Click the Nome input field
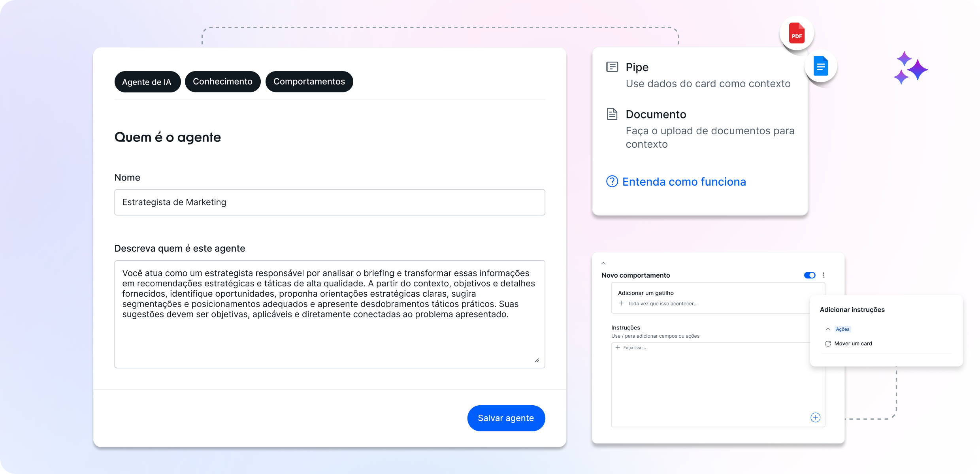The width and height of the screenshot is (980, 474). [x=330, y=202]
